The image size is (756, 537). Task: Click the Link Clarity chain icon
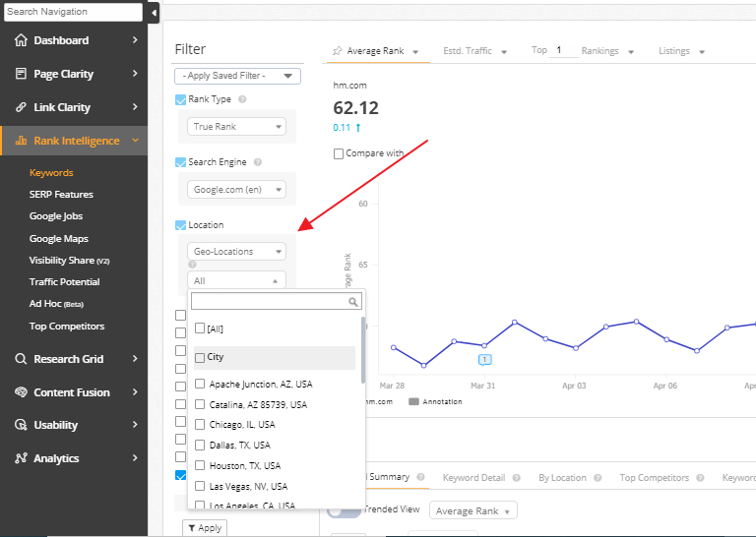21,107
